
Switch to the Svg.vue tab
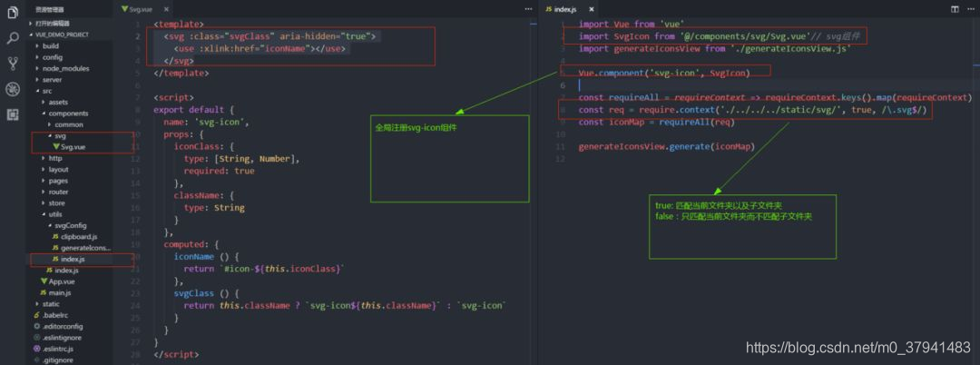pyautogui.click(x=141, y=9)
